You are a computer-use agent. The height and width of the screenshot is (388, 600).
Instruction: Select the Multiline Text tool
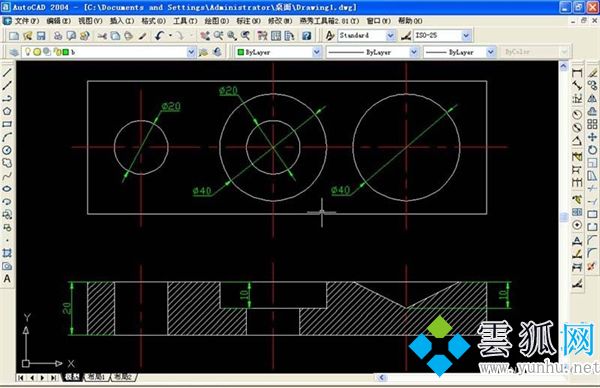click(x=7, y=279)
